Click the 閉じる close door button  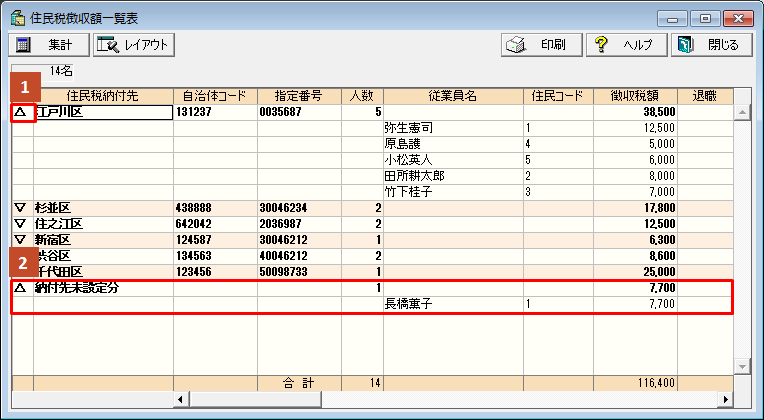click(708, 45)
